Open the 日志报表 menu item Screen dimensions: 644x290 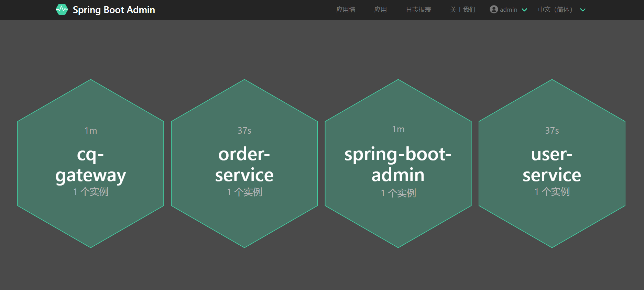point(418,10)
